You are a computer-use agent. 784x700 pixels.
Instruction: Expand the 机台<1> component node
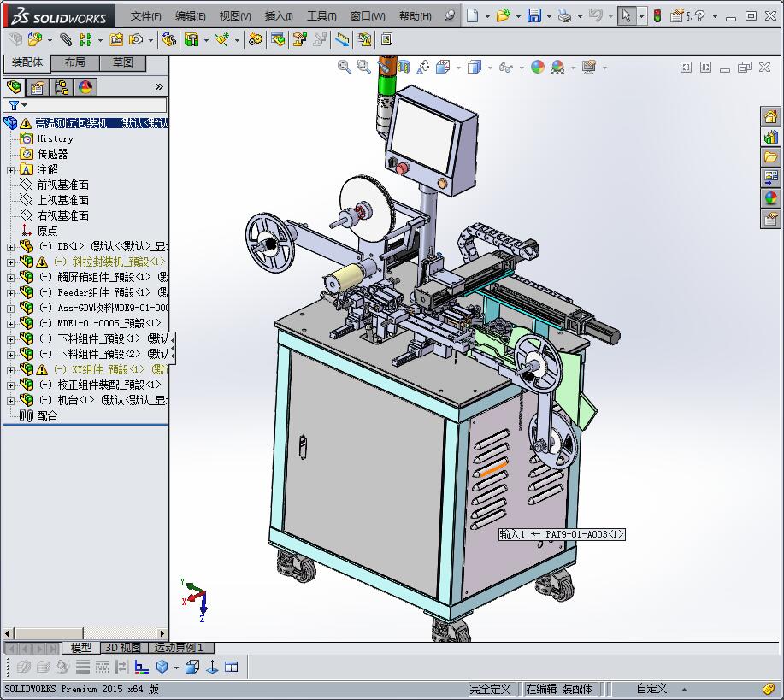coord(10,400)
